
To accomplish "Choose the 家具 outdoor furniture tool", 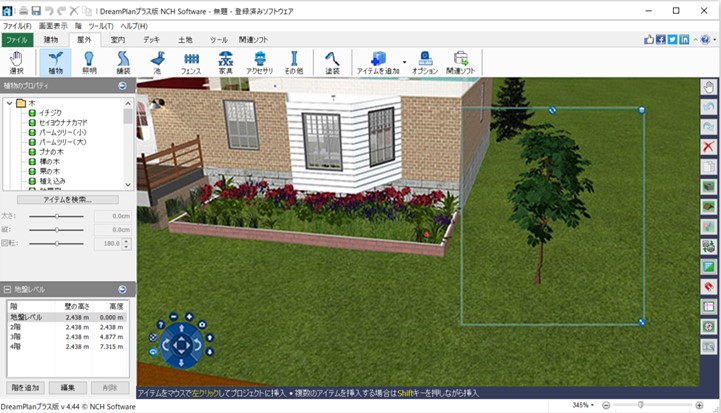I will [x=225, y=63].
